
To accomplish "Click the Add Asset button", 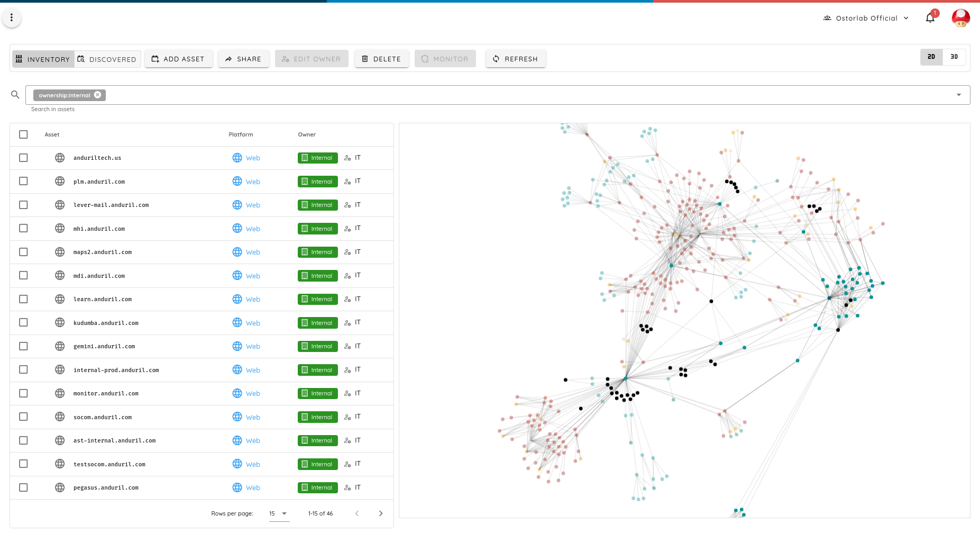I will click(x=178, y=59).
